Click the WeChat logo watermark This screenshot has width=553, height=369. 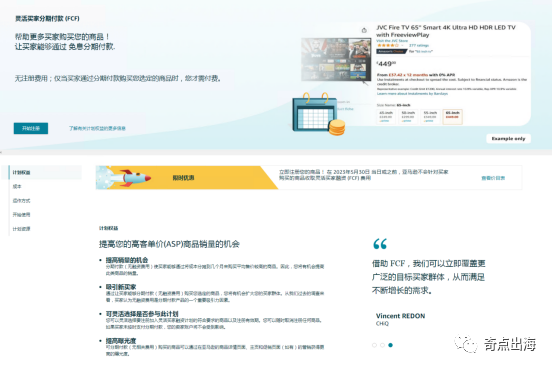point(466,344)
